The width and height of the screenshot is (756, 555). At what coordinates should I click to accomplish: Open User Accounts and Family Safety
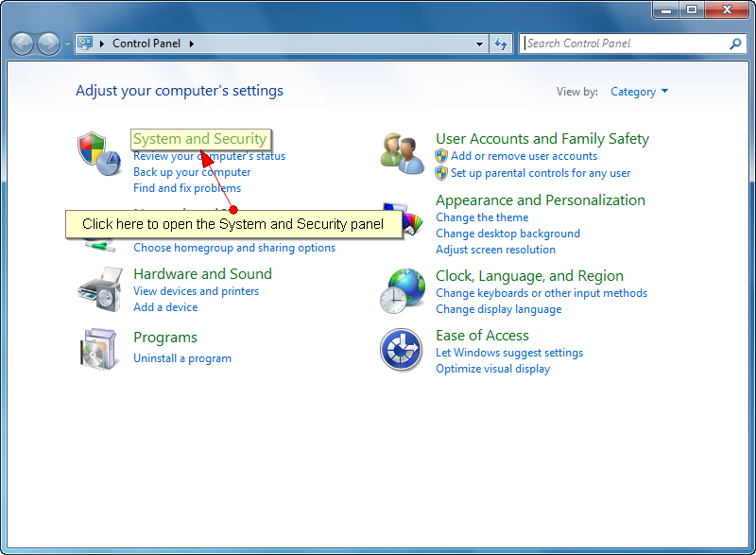pyautogui.click(x=542, y=139)
